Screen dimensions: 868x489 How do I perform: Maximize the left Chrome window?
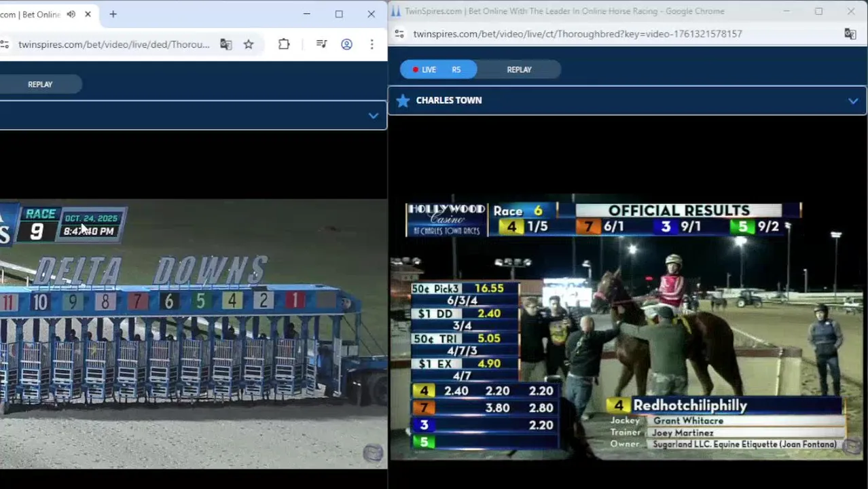[339, 14]
